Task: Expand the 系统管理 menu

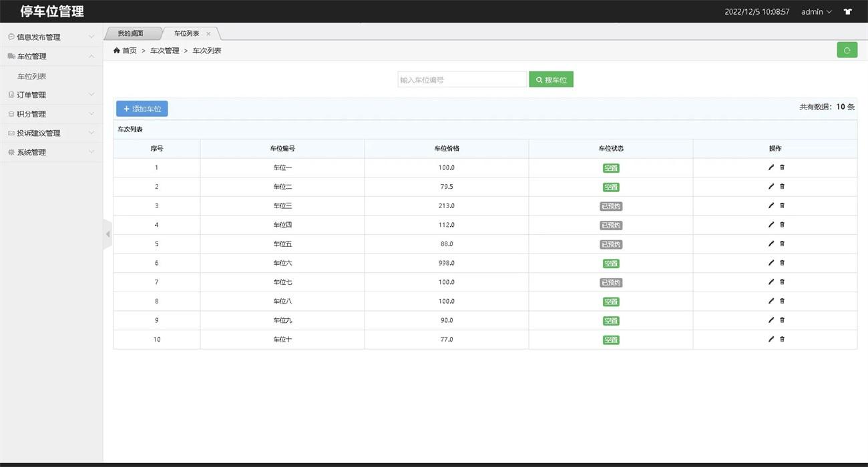Action: click(51, 152)
